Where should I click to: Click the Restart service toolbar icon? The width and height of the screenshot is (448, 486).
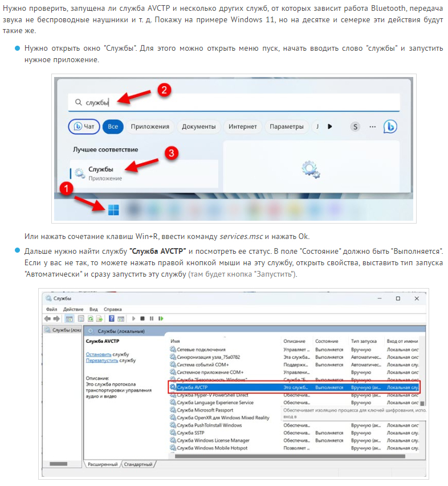pyautogui.click(x=161, y=318)
